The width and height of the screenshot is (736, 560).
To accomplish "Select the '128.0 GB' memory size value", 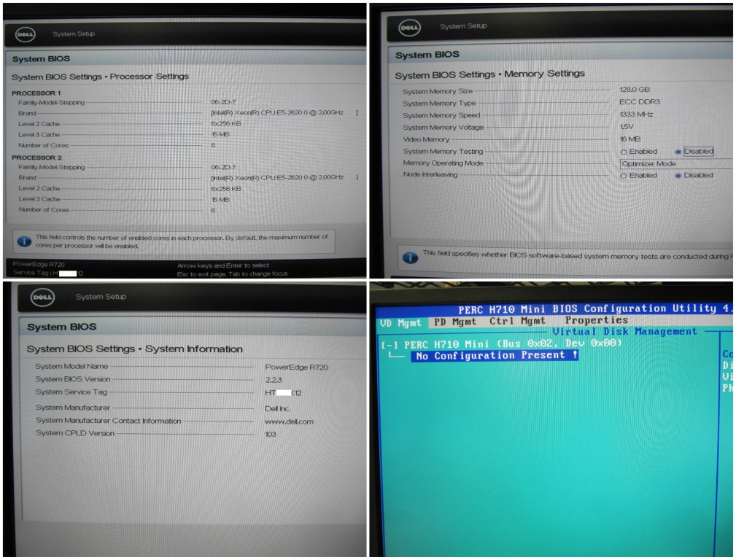I will [635, 89].
